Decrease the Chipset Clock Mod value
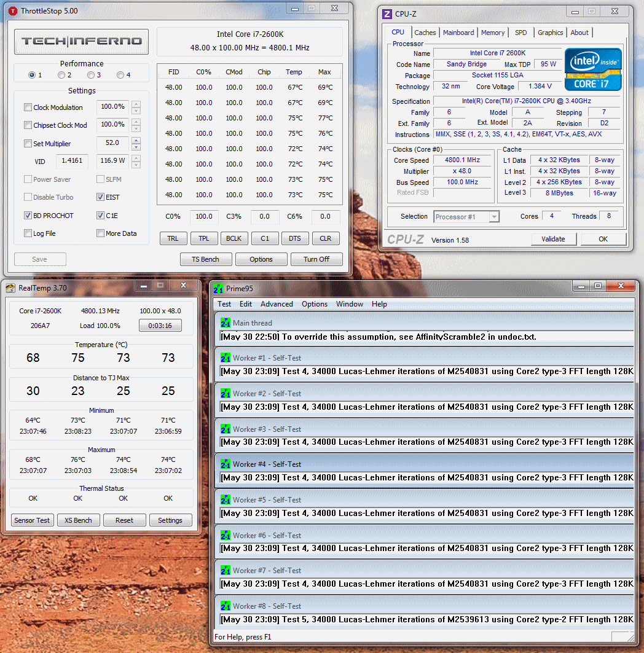Screen dimensions: 644x653 click(136, 128)
